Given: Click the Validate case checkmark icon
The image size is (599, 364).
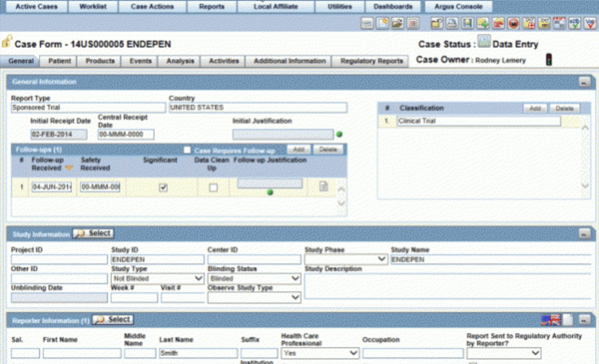Looking at the screenshot, I should click(x=591, y=23).
